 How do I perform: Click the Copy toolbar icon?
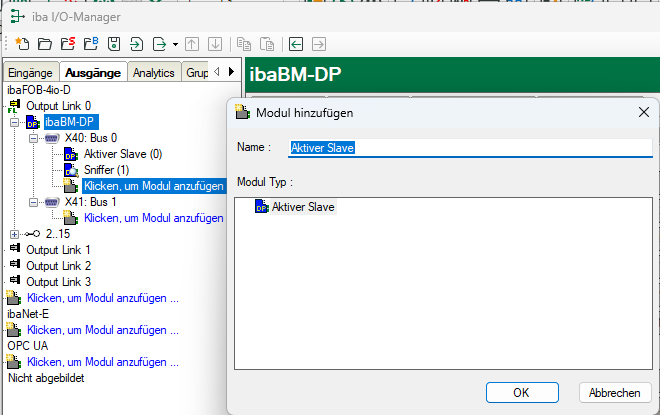point(244,44)
